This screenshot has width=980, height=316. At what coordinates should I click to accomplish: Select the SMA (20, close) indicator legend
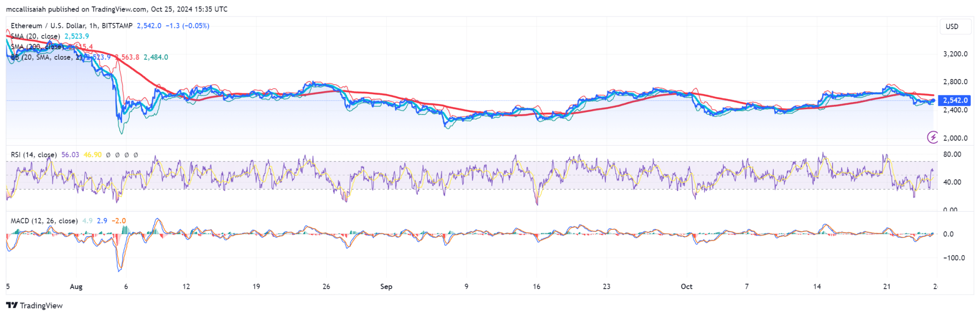[x=35, y=36]
